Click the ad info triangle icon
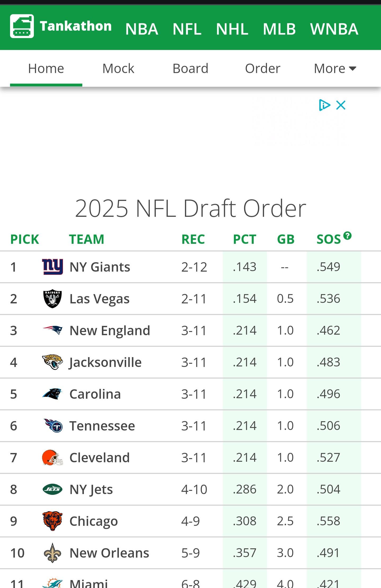 click(324, 105)
